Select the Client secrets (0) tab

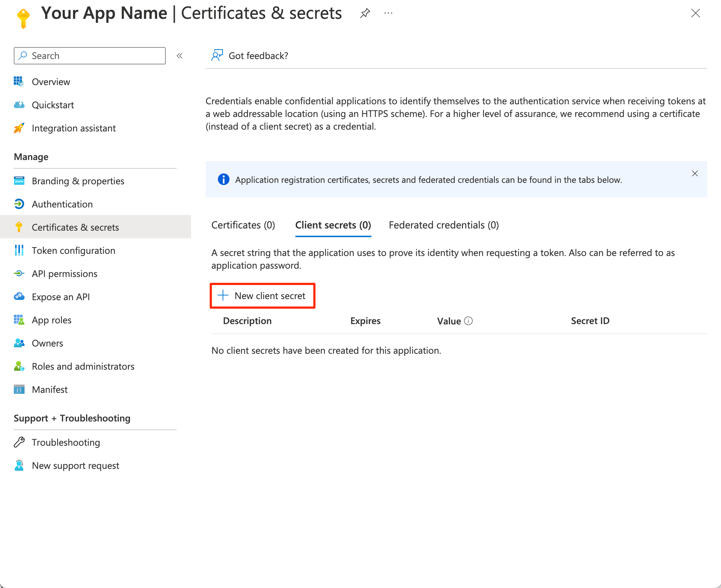click(333, 225)
